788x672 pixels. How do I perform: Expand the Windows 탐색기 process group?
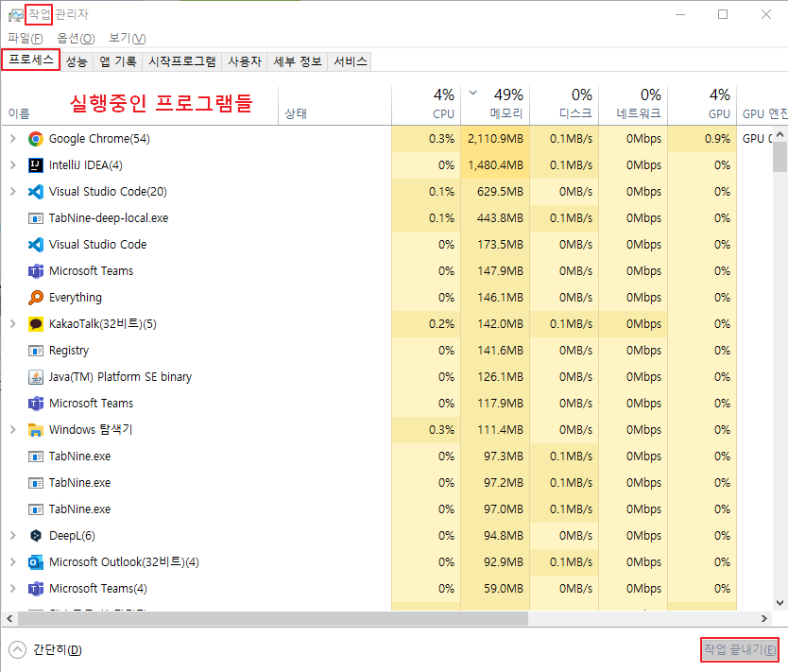13,430
